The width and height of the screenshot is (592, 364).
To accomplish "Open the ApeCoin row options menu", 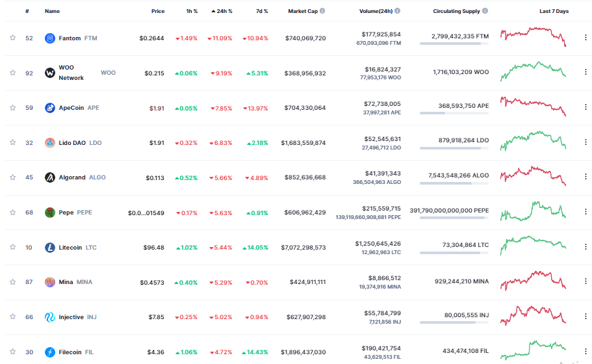I will tap(586, 107).
